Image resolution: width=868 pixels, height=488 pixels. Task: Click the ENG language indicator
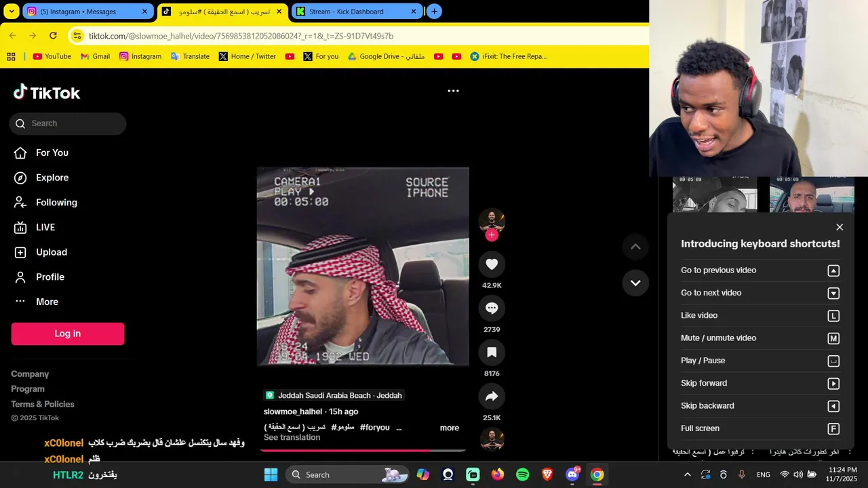tap(764, 474)
